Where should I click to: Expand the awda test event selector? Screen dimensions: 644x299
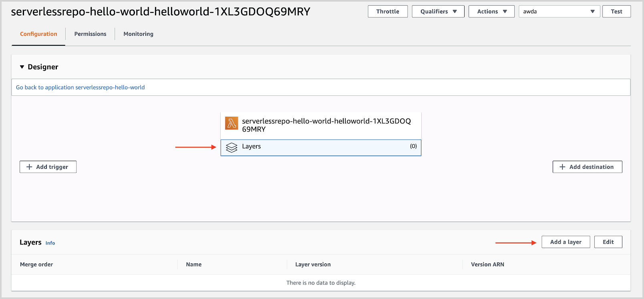click(x=559, y=12)
